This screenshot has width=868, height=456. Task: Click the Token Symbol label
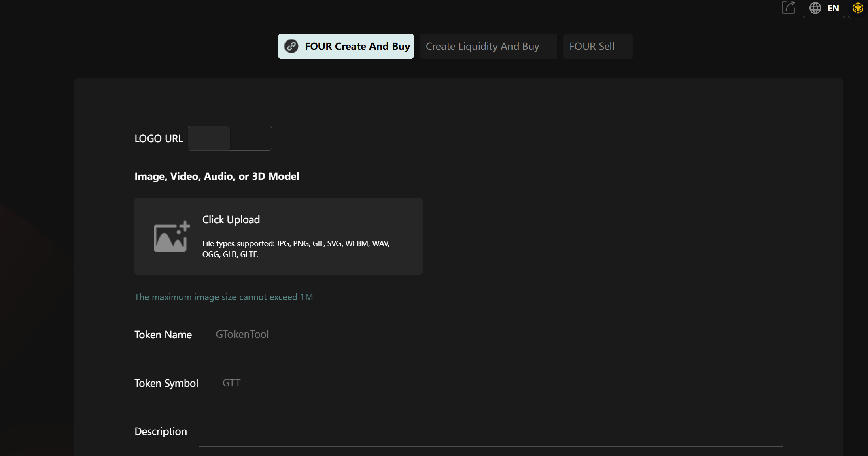[x=166, y=383]
